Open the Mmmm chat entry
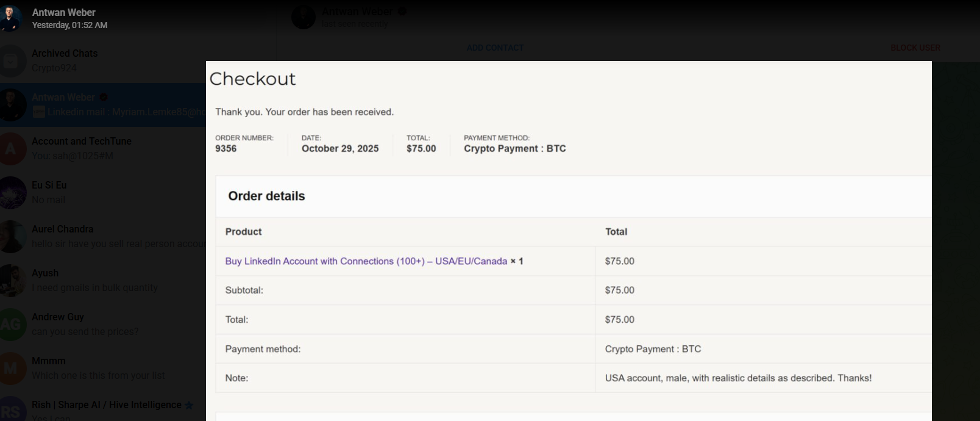The width and height of the screenshot is (980, 421). tap(103, 369)
